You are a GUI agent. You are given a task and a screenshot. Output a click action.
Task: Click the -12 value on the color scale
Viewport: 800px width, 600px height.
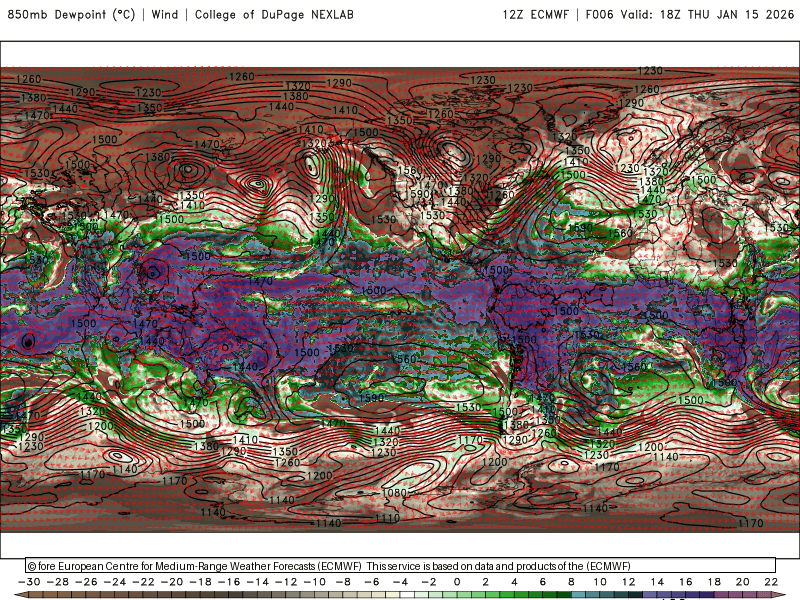point(286,582)
